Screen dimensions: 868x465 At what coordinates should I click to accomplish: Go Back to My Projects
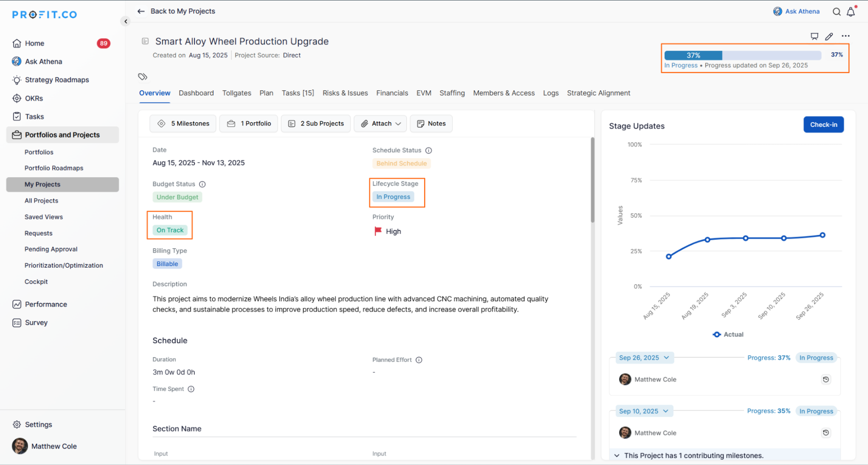pyautogui.click(x=176, y=11)
